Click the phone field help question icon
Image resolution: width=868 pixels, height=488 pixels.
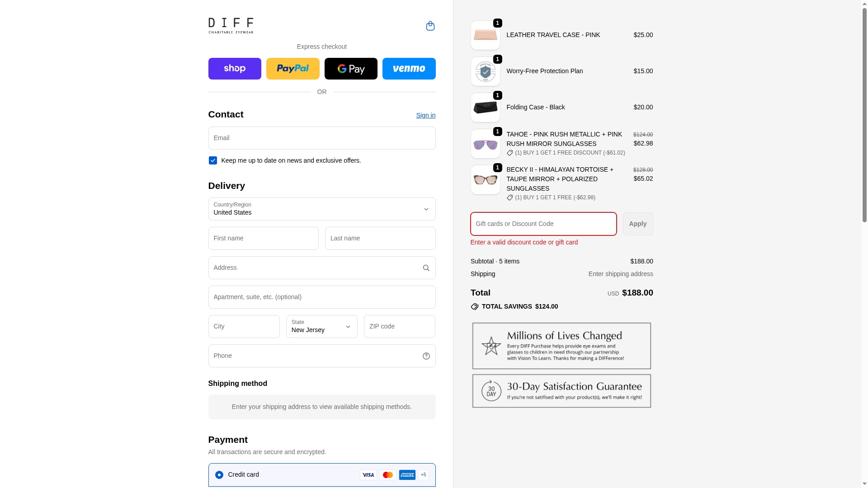click(426, 356)
